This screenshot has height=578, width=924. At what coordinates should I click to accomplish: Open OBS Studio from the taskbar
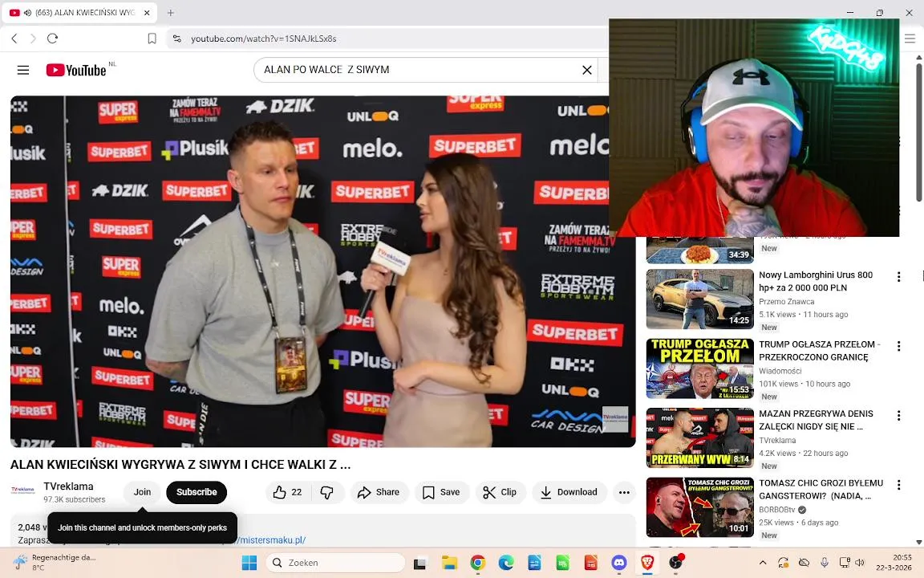pos(676,563)
